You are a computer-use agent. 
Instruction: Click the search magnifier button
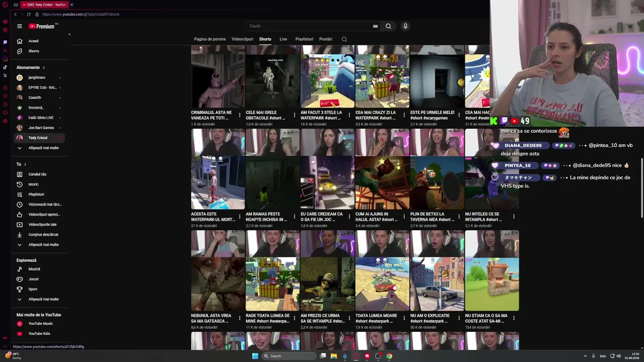tap(388, 26)
